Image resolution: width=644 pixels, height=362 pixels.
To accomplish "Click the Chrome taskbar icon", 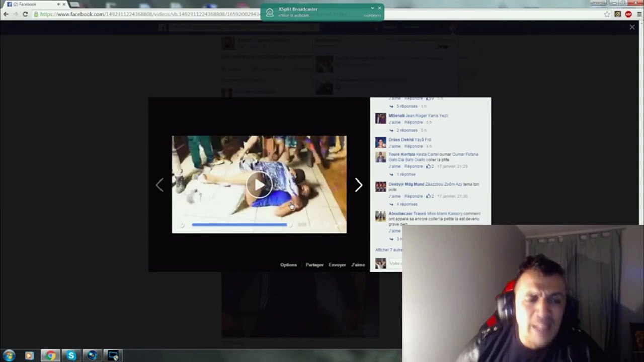I will [x=50, y=355].
